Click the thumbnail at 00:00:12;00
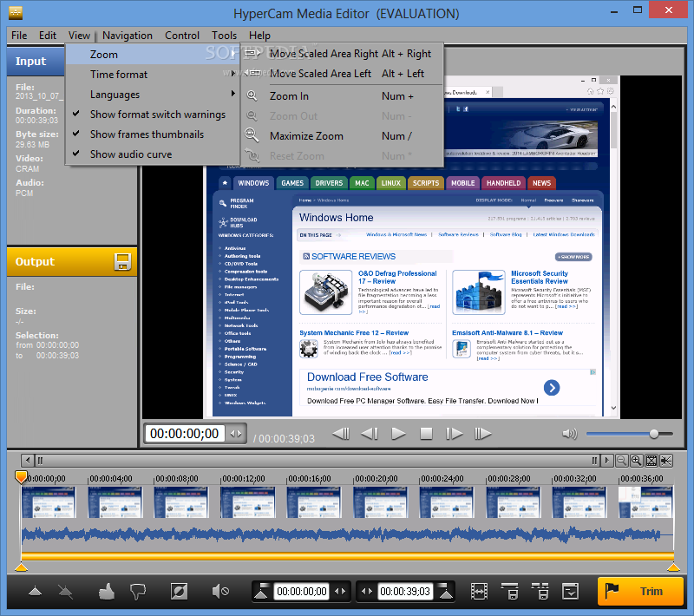This screenshot has height=616, width=694. (247, 502)
